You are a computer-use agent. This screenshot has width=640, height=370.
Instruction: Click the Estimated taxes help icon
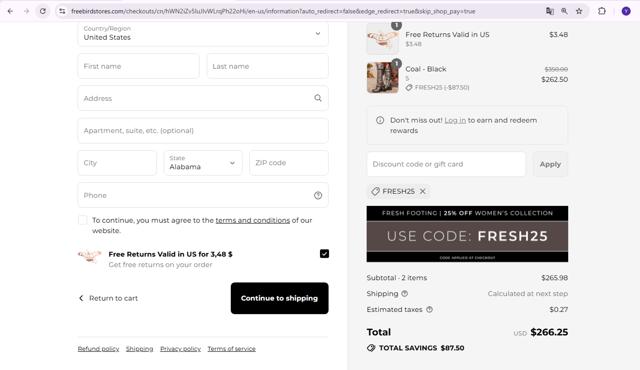[429, 310]
